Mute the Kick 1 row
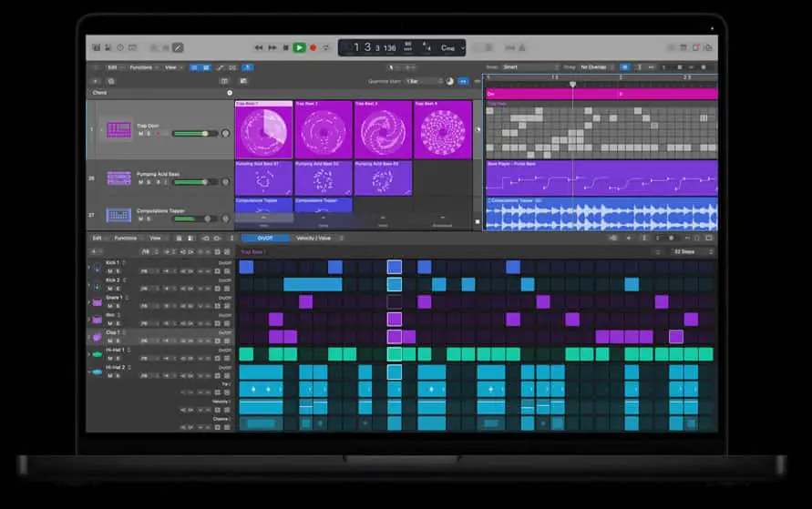 (x=109, y=271)
